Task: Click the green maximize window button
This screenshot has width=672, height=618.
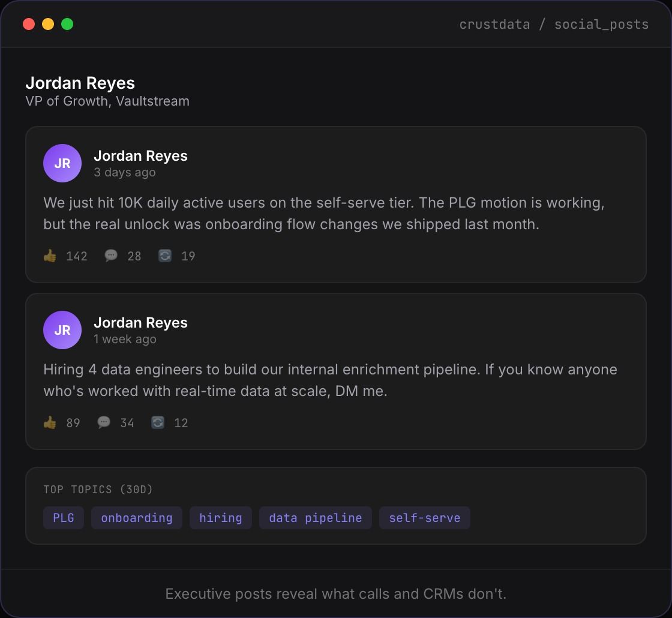Action: (x=67, y=24)
